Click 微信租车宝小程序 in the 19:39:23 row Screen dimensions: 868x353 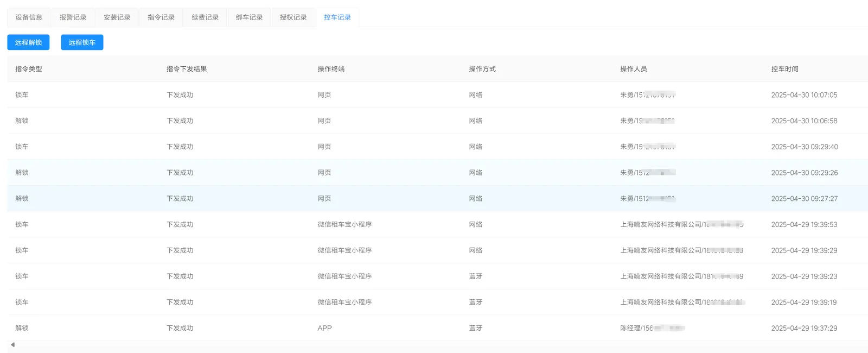tap(344, 276)
